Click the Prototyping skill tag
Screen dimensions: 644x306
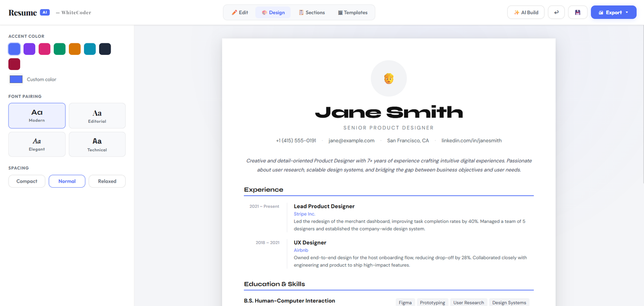432,302
